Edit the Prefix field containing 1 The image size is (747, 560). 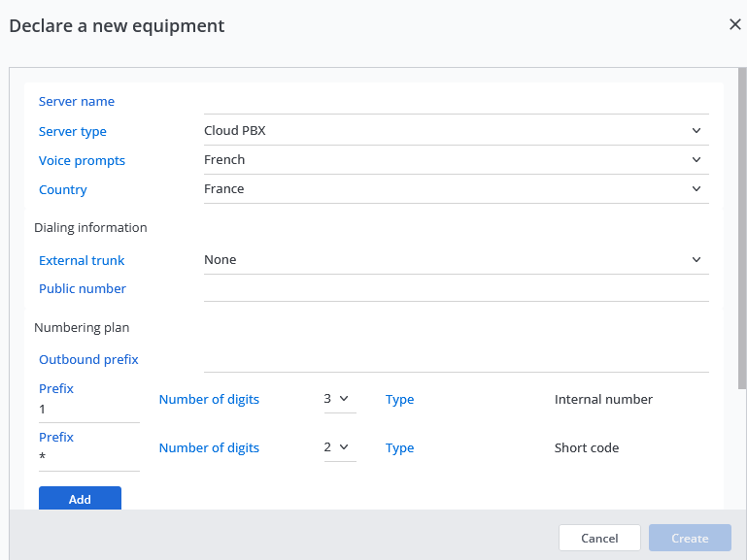coord(88,410)
